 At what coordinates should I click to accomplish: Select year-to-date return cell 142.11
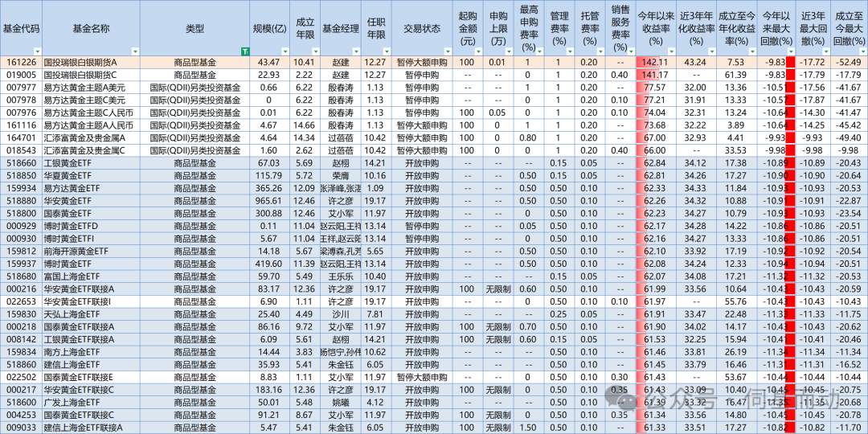(x=656, y=62)
